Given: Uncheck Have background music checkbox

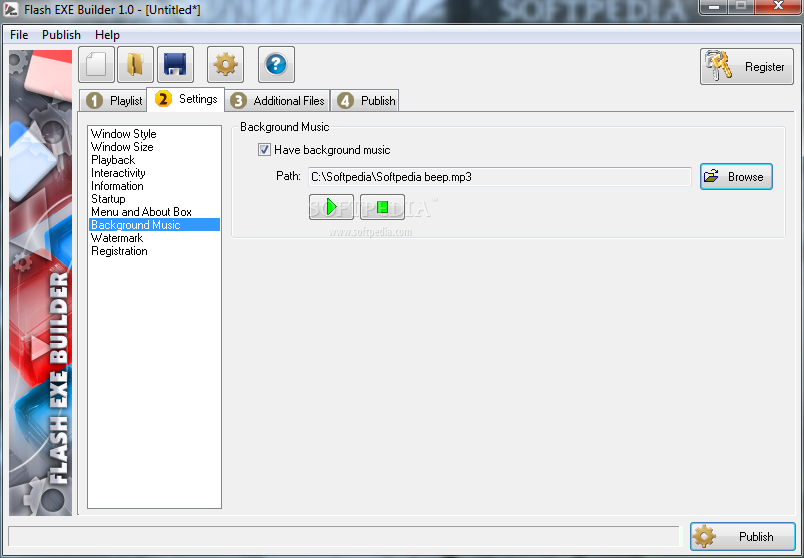Looking at the screenshot, I should coord(264,150).
